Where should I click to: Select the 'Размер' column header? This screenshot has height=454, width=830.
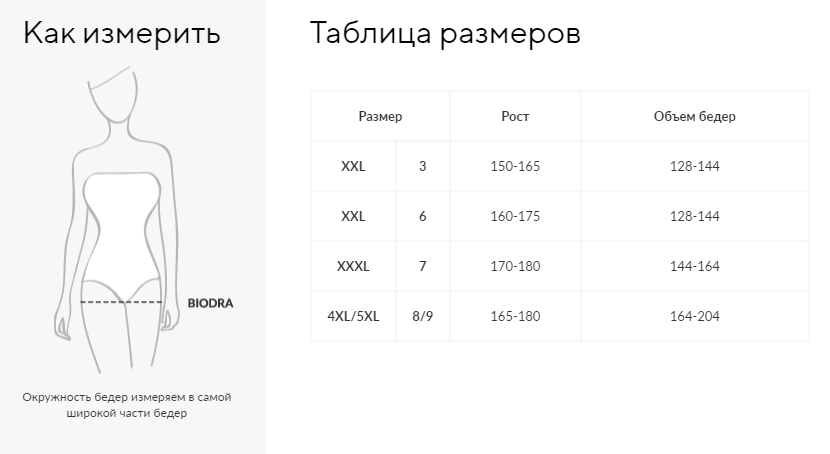click(x=380, y=116)
